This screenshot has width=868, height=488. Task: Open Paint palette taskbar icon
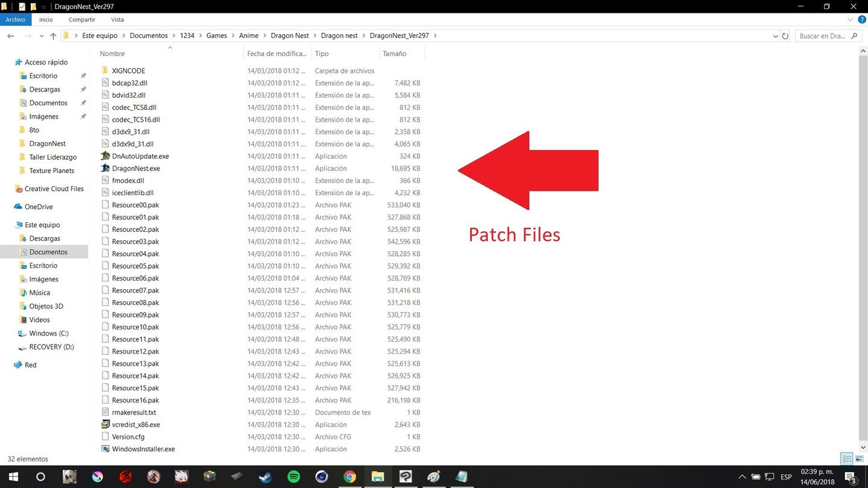433,477
